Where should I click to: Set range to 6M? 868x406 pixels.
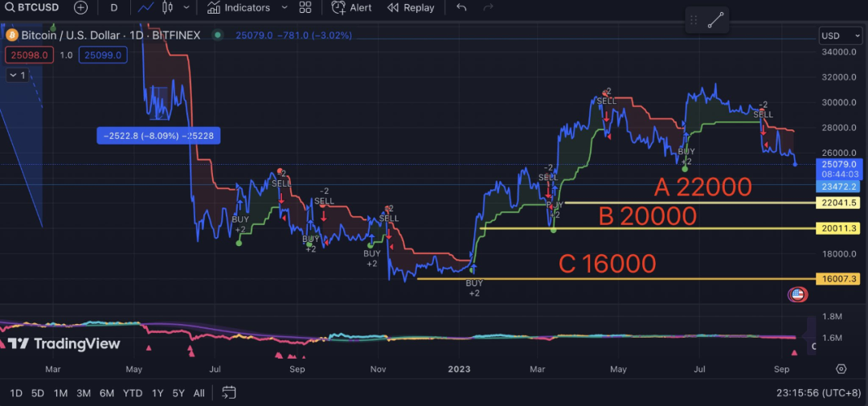tap(107, 393)
